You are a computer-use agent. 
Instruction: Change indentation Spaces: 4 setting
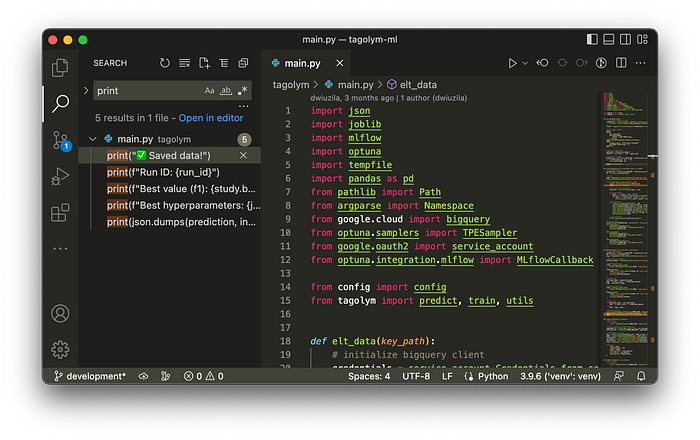[369, 376]
